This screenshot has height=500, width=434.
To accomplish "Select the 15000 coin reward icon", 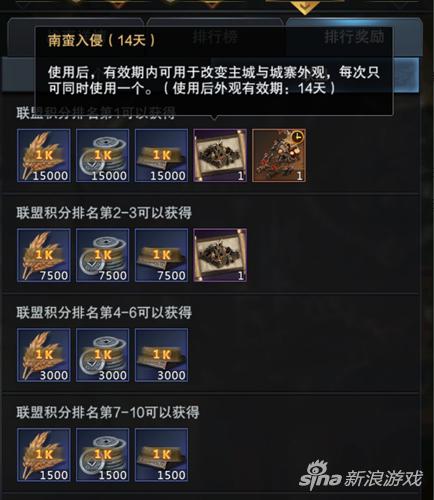I will pyautogui.click(x=103, y=155).
